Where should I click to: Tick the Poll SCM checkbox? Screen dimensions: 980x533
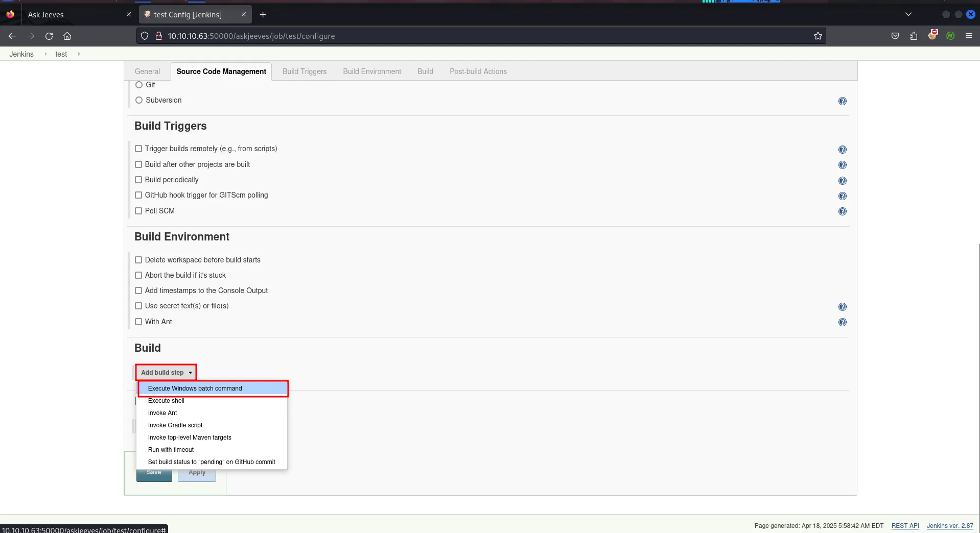point(138,211)
